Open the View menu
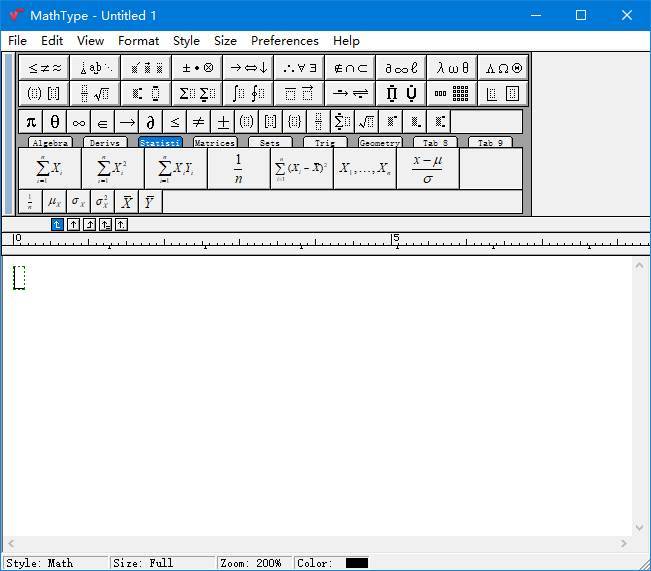Screen dimensions: 651x571 click(x=90, y=41)
